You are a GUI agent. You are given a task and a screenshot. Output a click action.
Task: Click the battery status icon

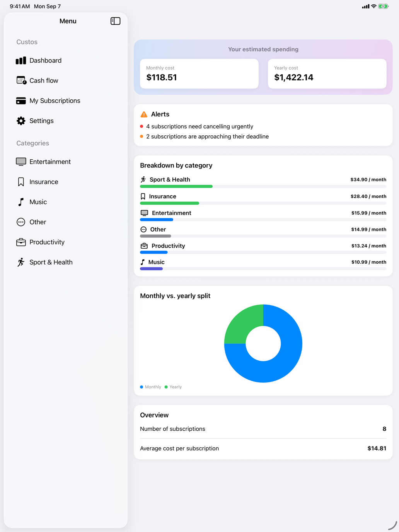pos(383,6)
